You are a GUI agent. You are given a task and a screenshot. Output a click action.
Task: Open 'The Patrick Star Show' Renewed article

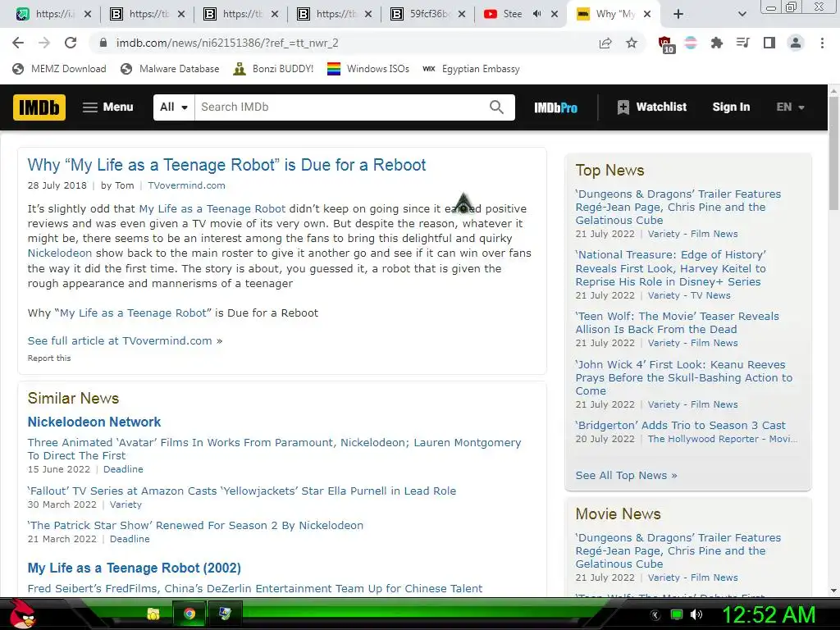[x=195, y=526]
